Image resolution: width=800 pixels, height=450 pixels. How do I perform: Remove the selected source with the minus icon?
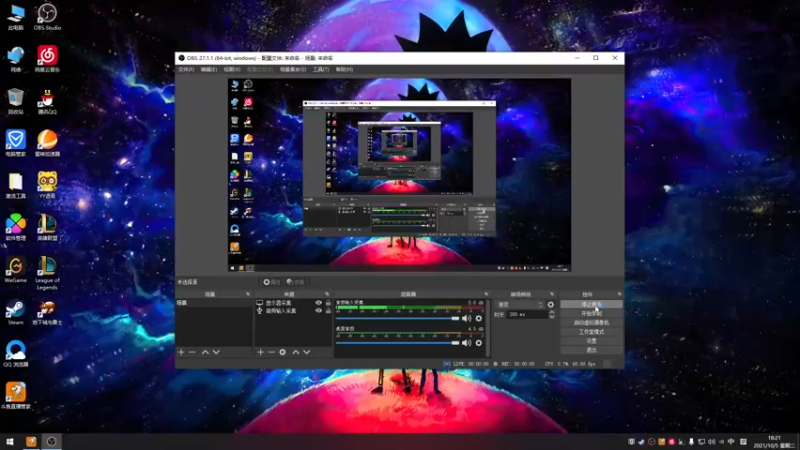[x=271, y=352]
